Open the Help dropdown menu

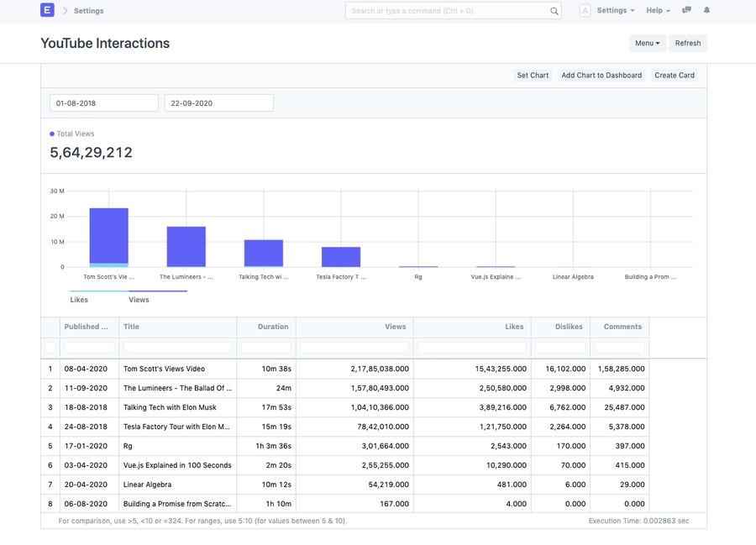pos(658,11)
